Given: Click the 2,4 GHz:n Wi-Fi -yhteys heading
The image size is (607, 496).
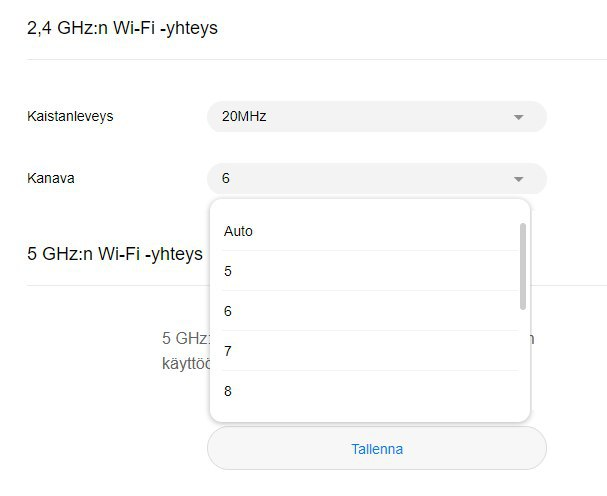Looking at the screenshot, I should pyautogui.click(x=122, y=28).
